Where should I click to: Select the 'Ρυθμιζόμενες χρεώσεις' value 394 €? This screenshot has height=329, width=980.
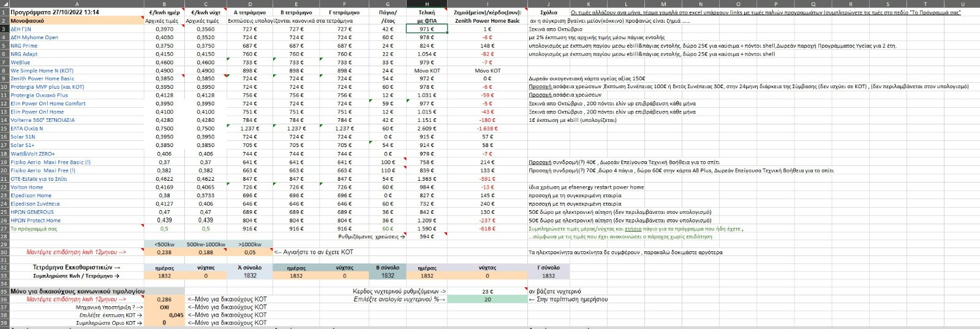[x=427, y=236]
